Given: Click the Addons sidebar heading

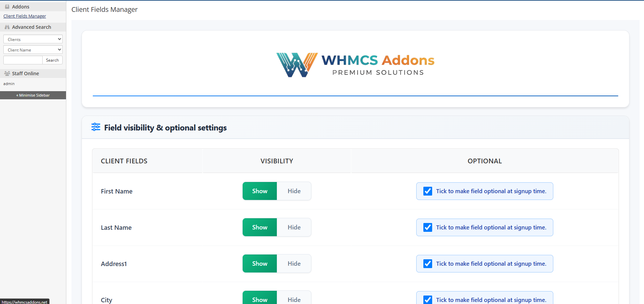Looking at the screenshot, I should [x=21, y=7].
